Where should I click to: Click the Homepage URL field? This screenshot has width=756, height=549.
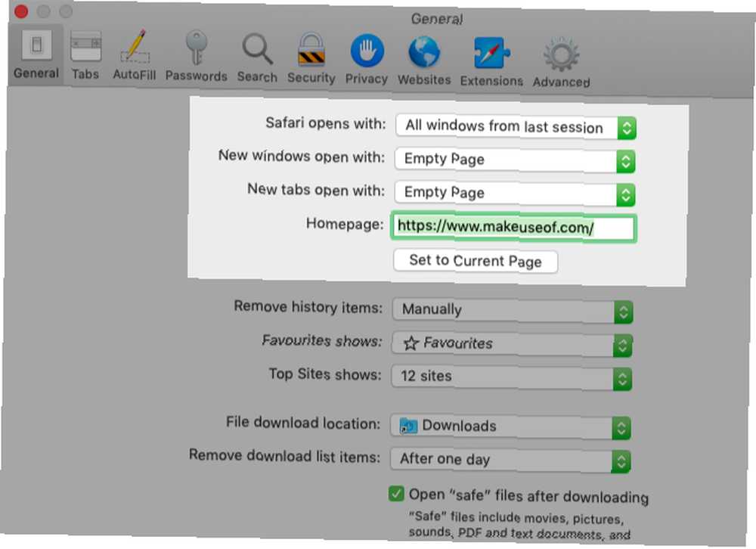coord(513,227)
